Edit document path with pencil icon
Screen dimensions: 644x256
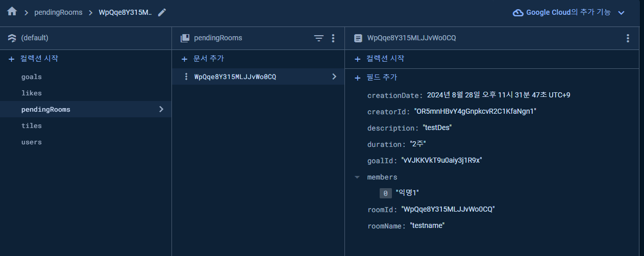(x=162, y=12)
